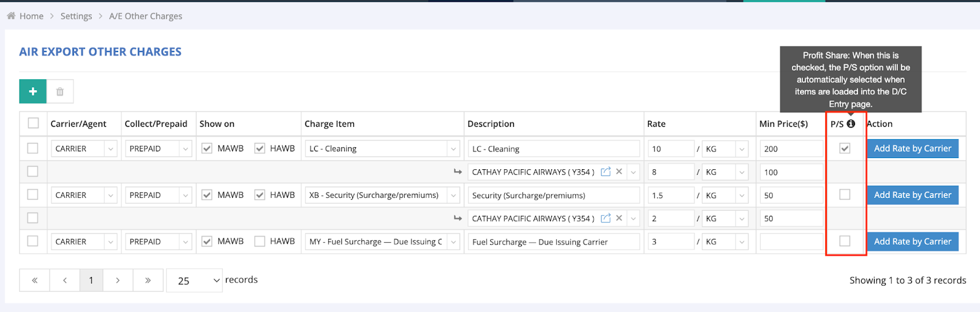The height and width of the screenshot is (312, 980).
Task: Select page 1 in pagination
Action: (x=91, y=280)
